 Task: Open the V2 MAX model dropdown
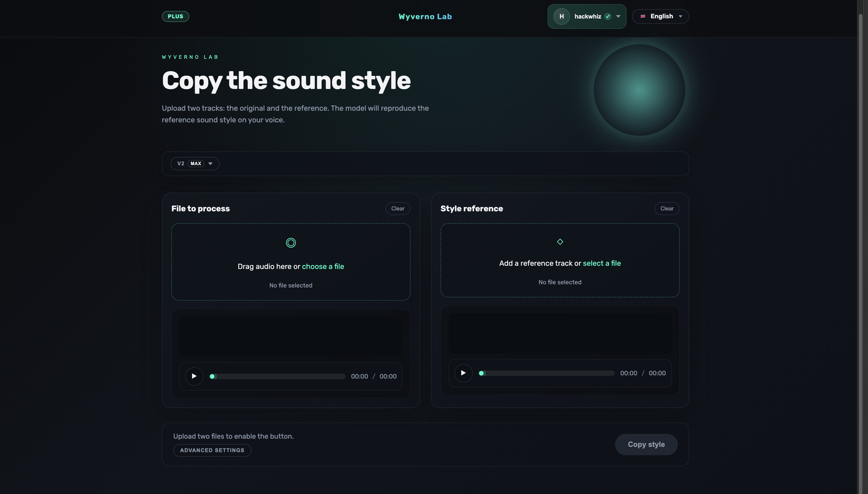[195, 164]
